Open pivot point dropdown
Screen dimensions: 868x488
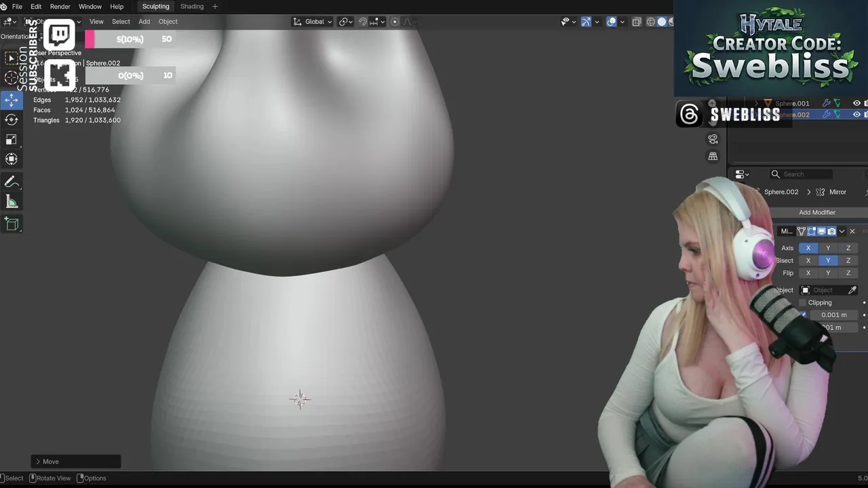(346, 22)
